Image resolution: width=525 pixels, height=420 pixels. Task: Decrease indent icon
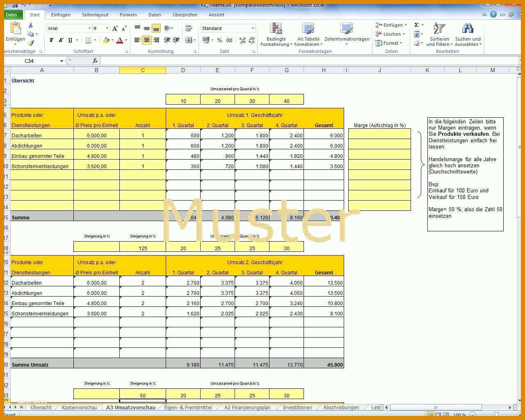tap(167, 40)
